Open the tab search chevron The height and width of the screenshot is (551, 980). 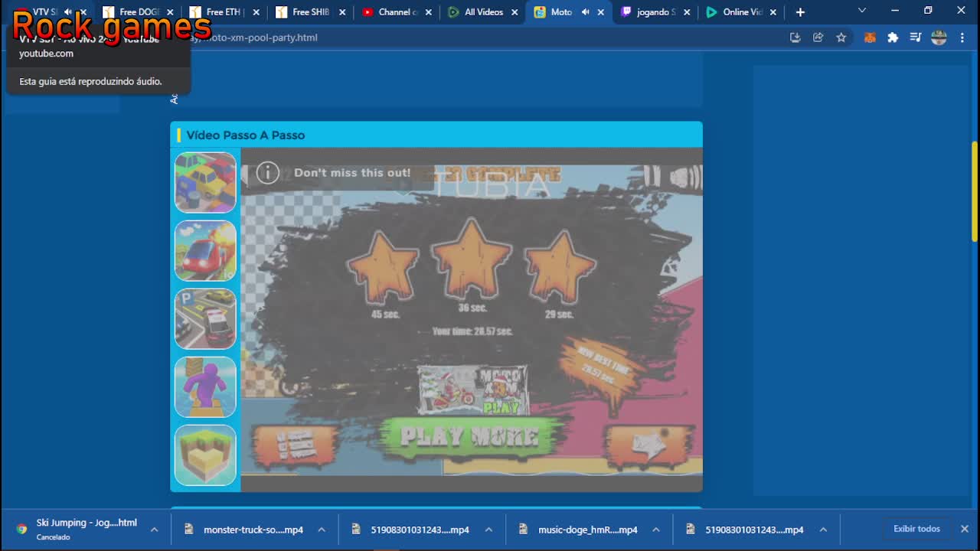pos(862,11)
